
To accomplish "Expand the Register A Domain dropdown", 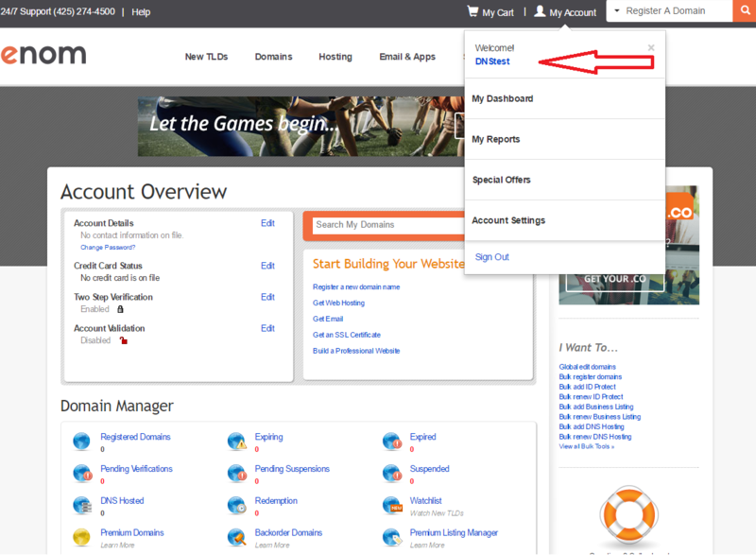I will [x=618, y=11].
